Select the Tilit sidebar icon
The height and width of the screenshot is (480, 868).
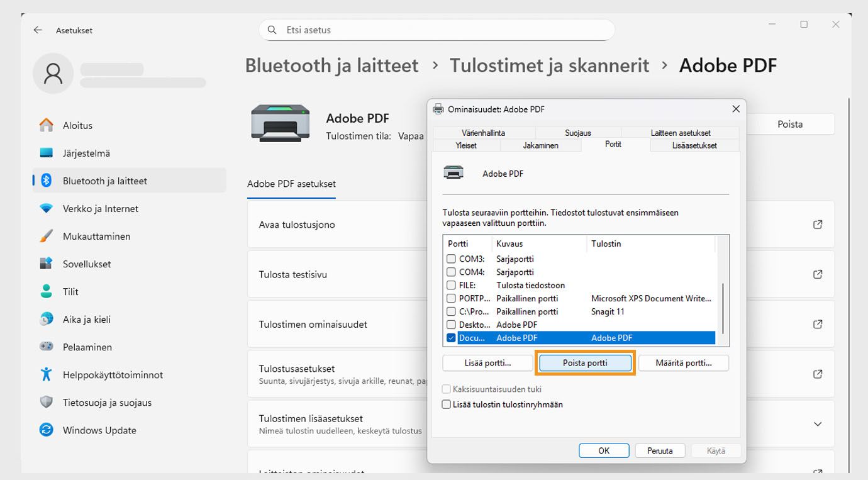pos(46,291)
